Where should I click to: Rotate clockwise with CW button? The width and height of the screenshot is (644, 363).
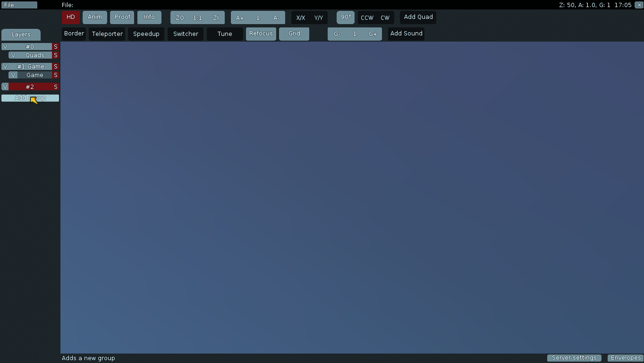[385, 18]
